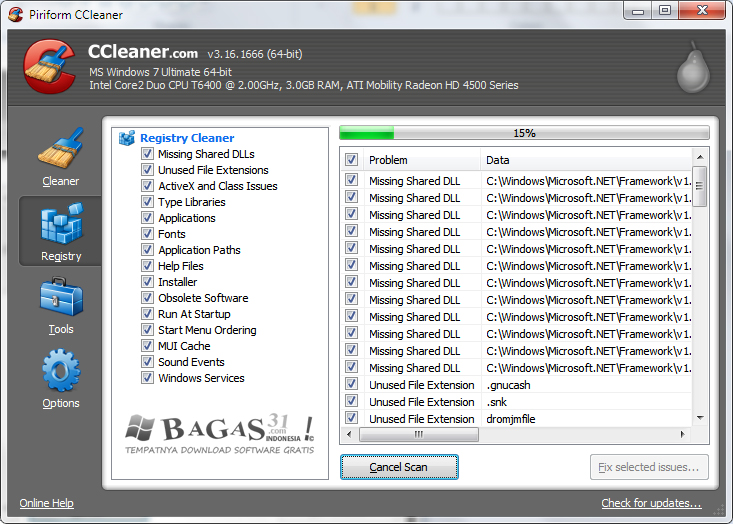Open the Cleaner section icon
Viewport: 733px width, 524px height.
click(x=61, y=149)
